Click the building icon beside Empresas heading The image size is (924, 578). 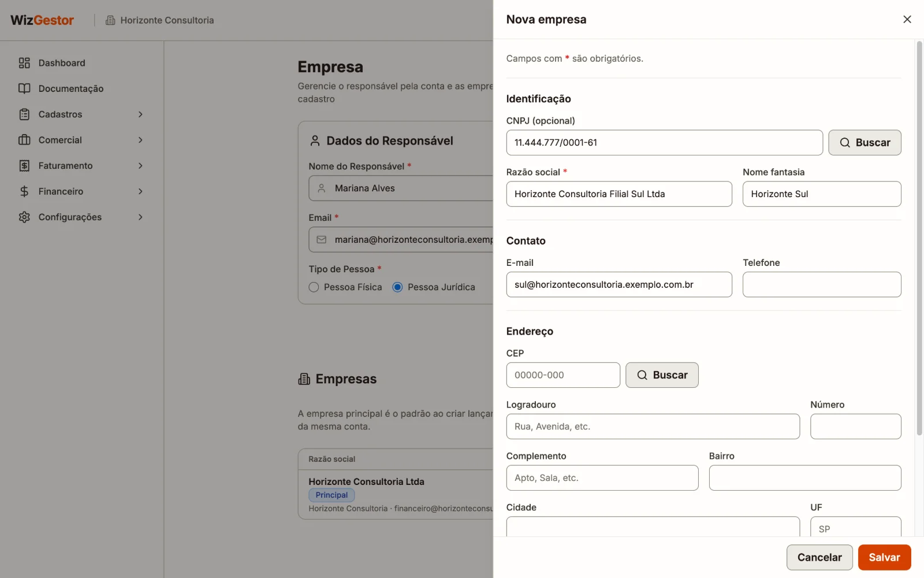tap(304, 379)
